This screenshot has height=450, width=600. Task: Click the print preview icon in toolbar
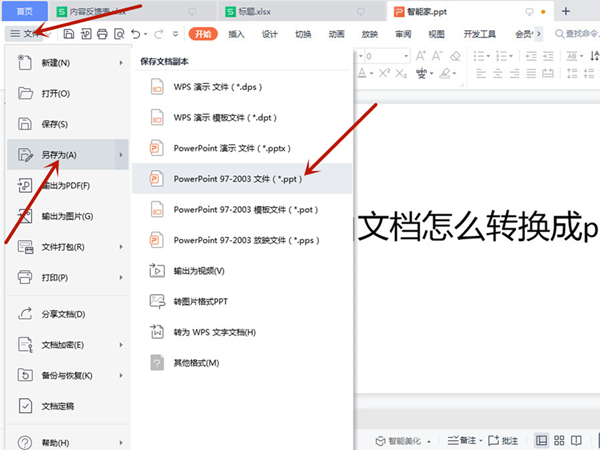click(119, 34)
